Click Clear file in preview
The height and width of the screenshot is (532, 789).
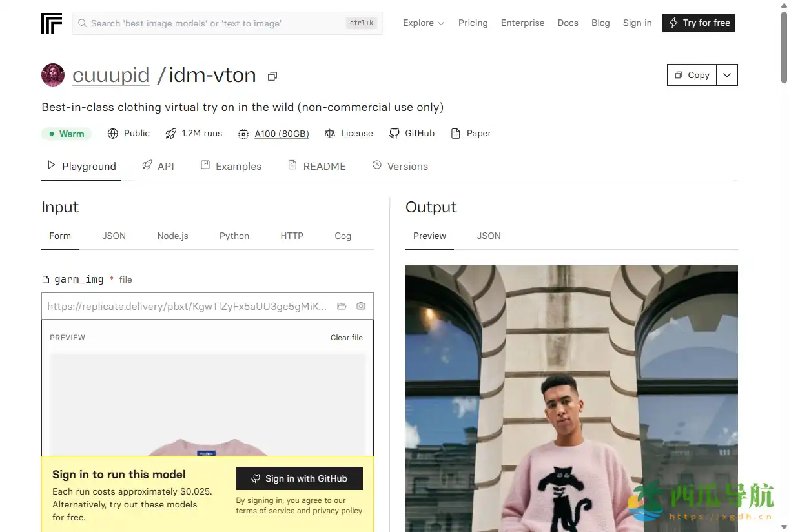coord(347,338)
